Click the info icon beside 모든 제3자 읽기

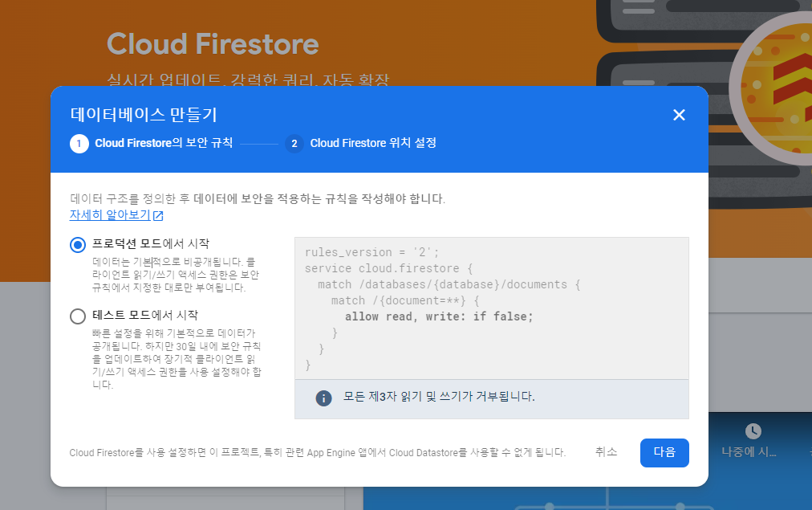click(323, 398)
